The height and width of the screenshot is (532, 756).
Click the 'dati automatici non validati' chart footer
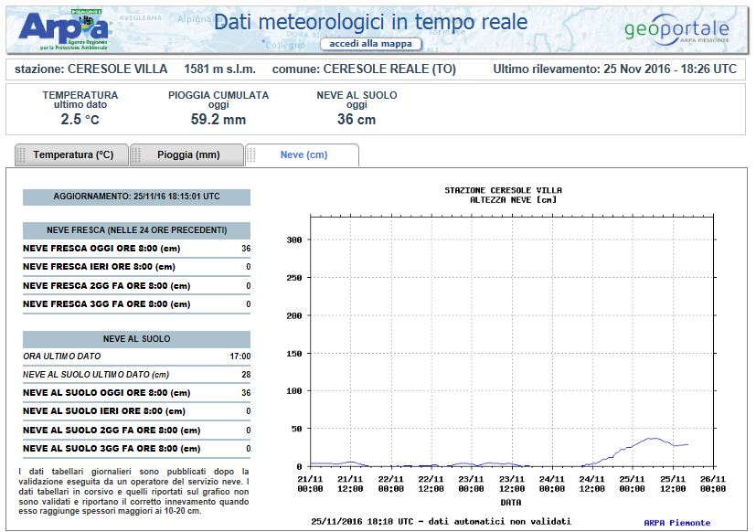point(499,521)
